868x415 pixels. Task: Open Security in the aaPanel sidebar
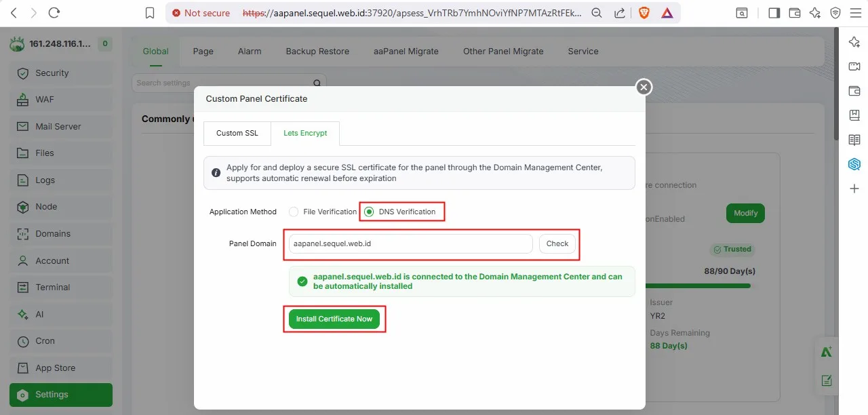pyautogui.click(x=61, y=73)
